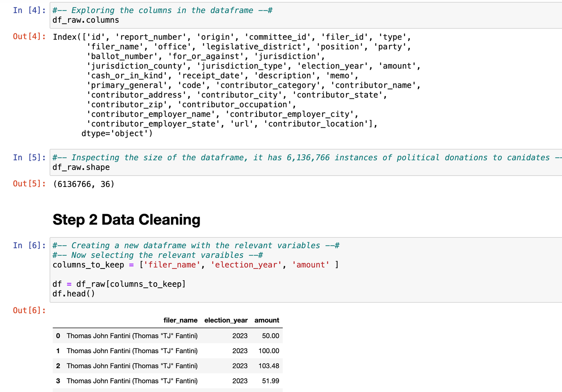
Task: Click the election_year table header
Action: [226, 320]
